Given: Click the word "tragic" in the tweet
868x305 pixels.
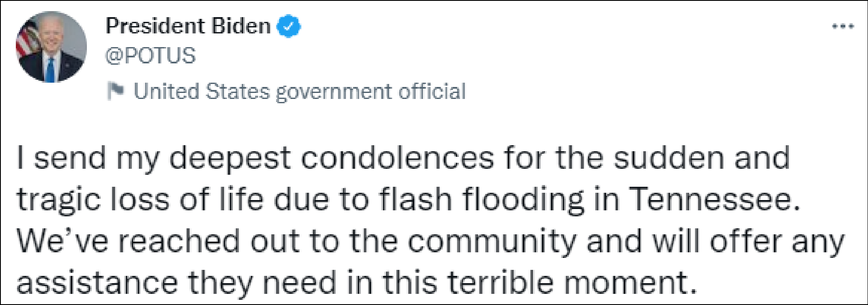Looking at the screenshot, I should pos(59,200).
